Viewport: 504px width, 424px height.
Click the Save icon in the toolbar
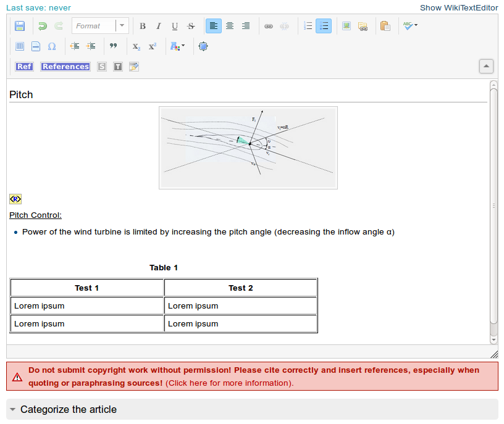coord(20,26)
